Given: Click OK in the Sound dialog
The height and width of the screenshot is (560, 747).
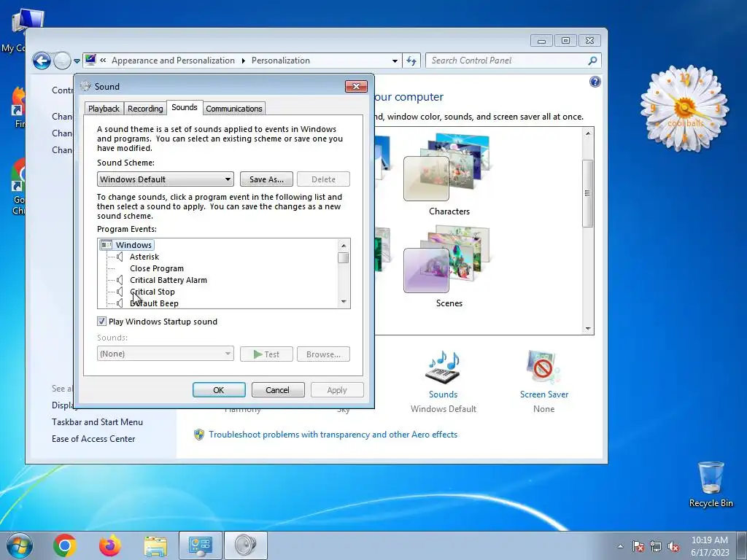Looking at the screenshot, I should [219, 390].
